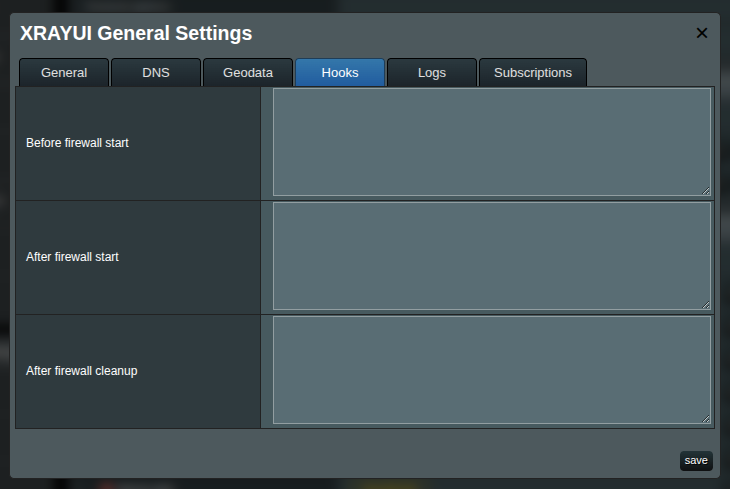Viewport: 730px width, 489px height.
Task: Click resize grip of After firewall cleanup textarea
Action: tap(706, 419)
